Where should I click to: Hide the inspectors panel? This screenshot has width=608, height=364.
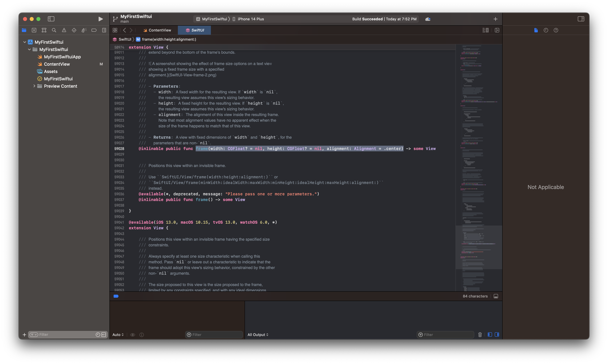coord(581,19)
